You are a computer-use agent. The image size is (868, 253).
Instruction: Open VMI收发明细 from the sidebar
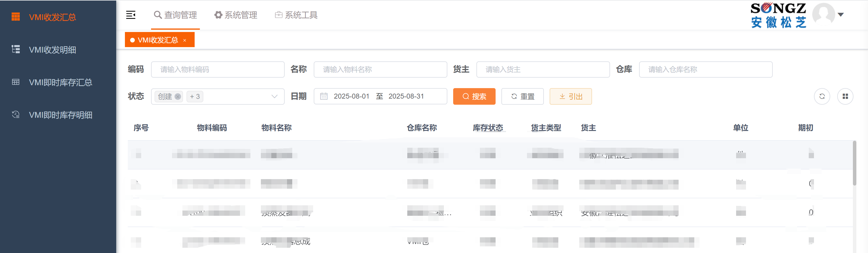pyautogui.click(x=52, y=50)
